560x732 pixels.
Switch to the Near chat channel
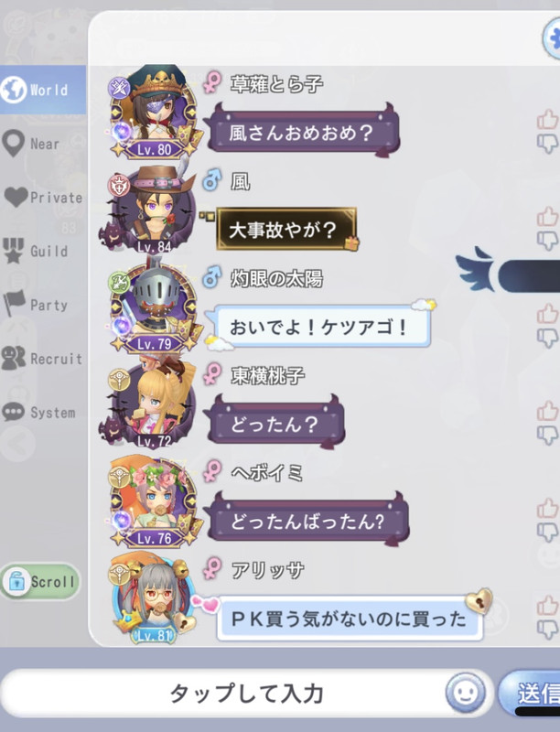point(43,144)
